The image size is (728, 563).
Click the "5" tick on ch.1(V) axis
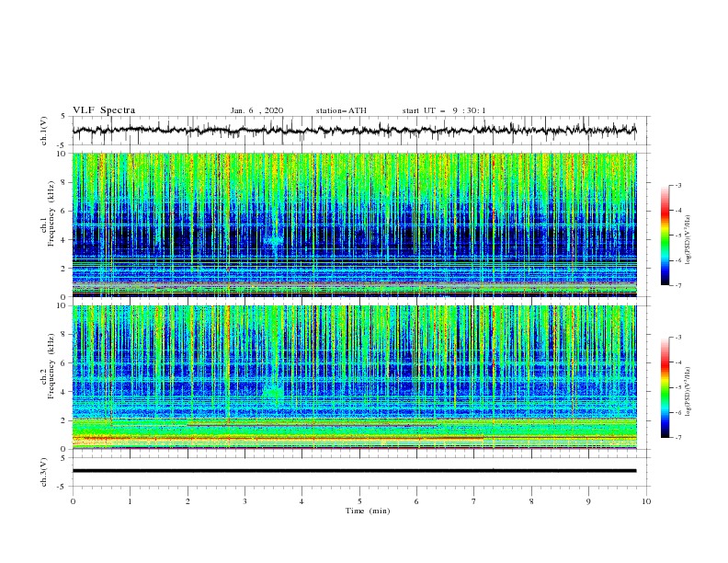tap(63, 117)
